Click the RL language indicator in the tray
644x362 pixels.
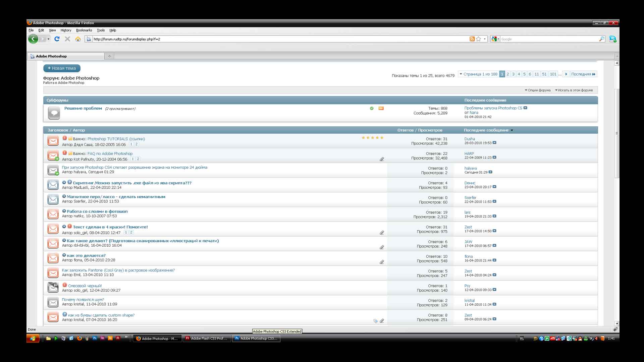click(522, 339)
